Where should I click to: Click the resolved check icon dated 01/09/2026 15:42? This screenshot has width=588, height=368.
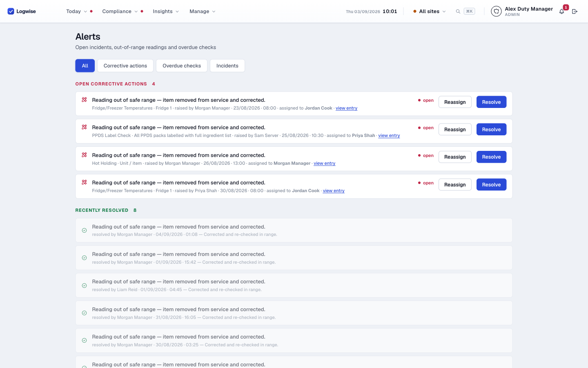(x=84, y=258)
